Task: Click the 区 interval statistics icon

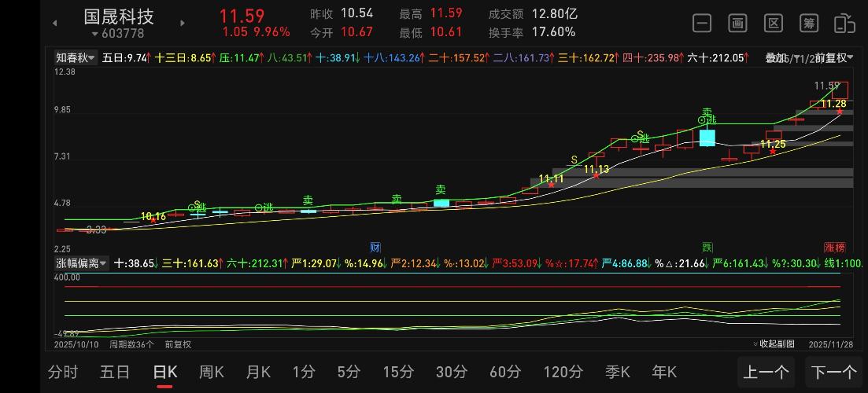Action: click(774, 24)
